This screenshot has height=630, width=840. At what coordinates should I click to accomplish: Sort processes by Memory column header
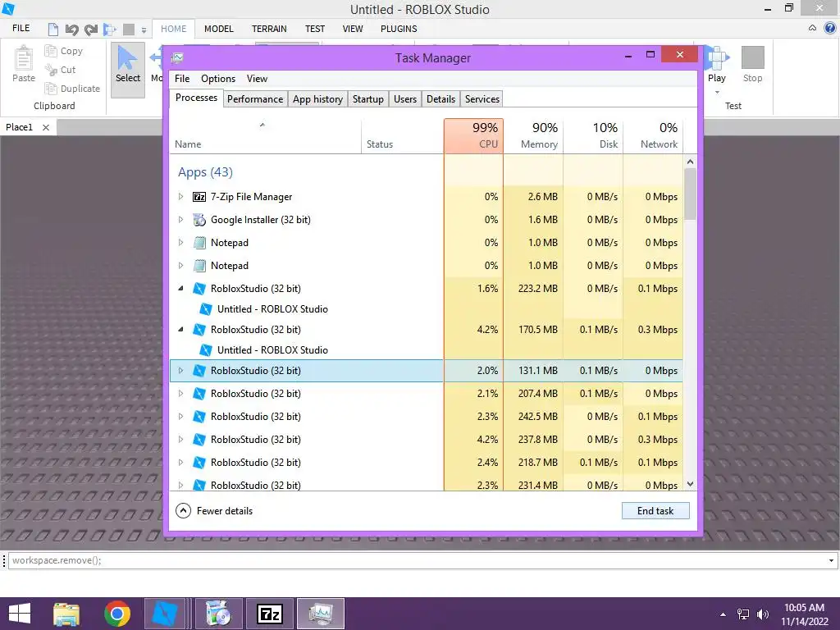(x=533, y=136)
